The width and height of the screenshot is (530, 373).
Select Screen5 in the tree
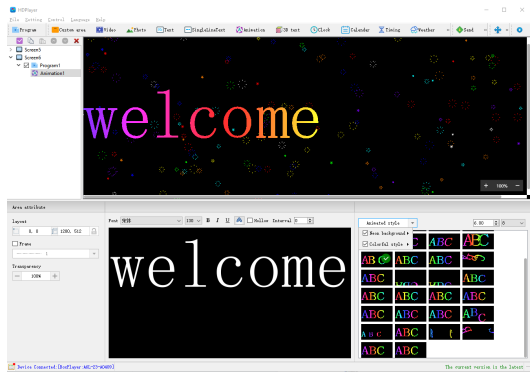tap(32, 50)
